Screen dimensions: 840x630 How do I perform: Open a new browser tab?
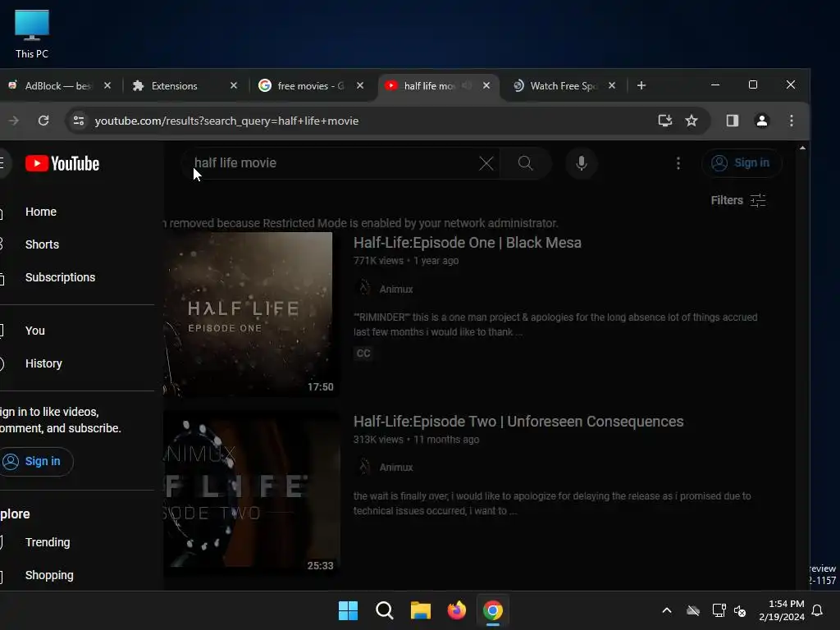click(641, 85)
